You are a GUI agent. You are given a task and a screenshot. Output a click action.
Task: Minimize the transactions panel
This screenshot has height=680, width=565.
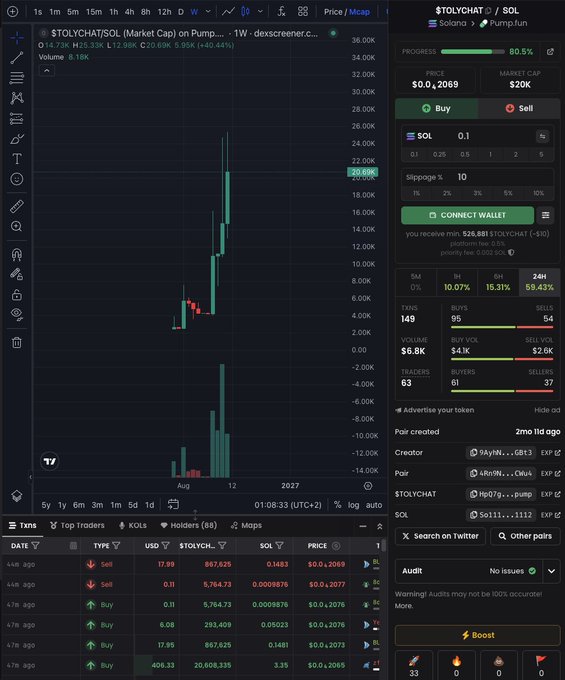pos(363,526)
